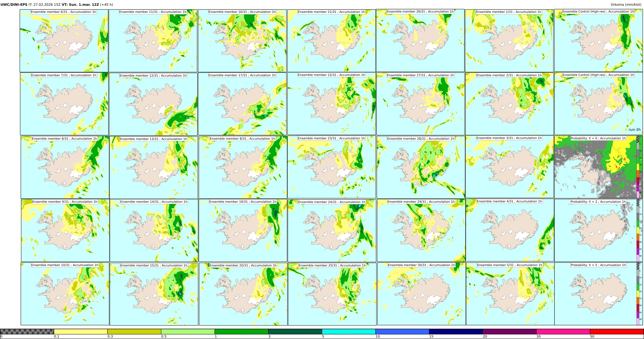View the Ensemble member 10/31 map
This screenshot has height=339, width=644.
point(65,294)
